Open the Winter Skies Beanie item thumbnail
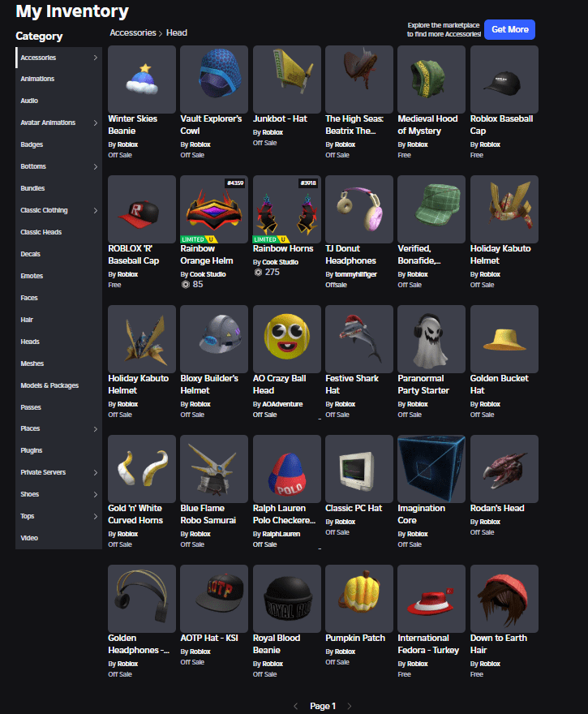Screen dimensions: 588x714 [x=142, y=80]
